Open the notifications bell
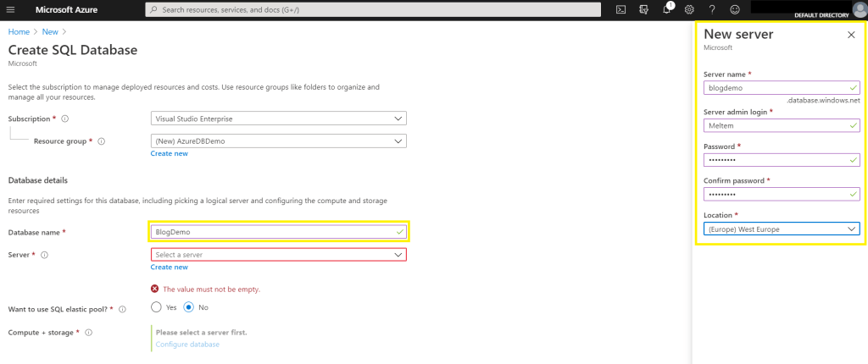The width and height of the screenshot is (868, 364). (x=667, y=9)
